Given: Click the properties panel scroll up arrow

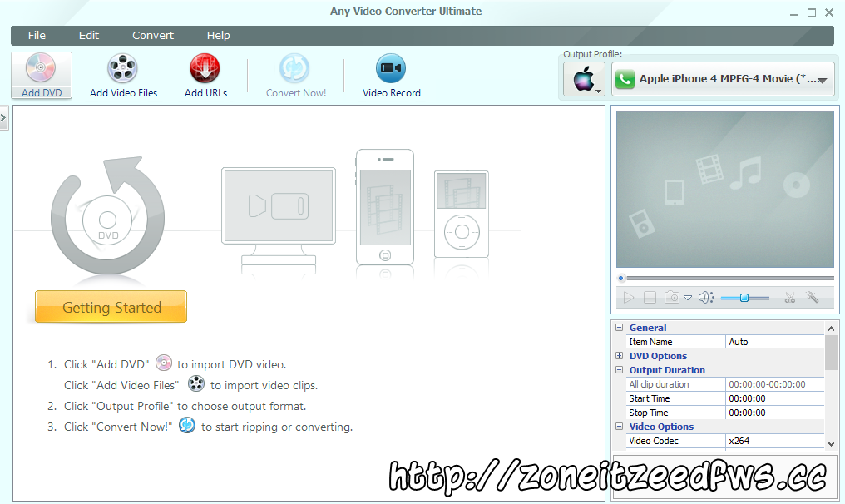Looking at the screenshot, I should (831, 329).
